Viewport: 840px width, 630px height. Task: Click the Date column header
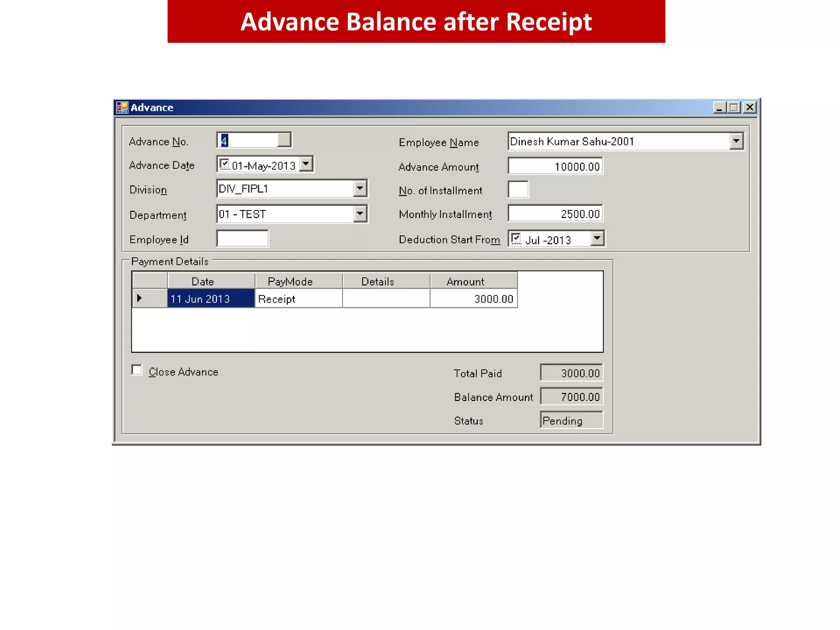[211, 281]
